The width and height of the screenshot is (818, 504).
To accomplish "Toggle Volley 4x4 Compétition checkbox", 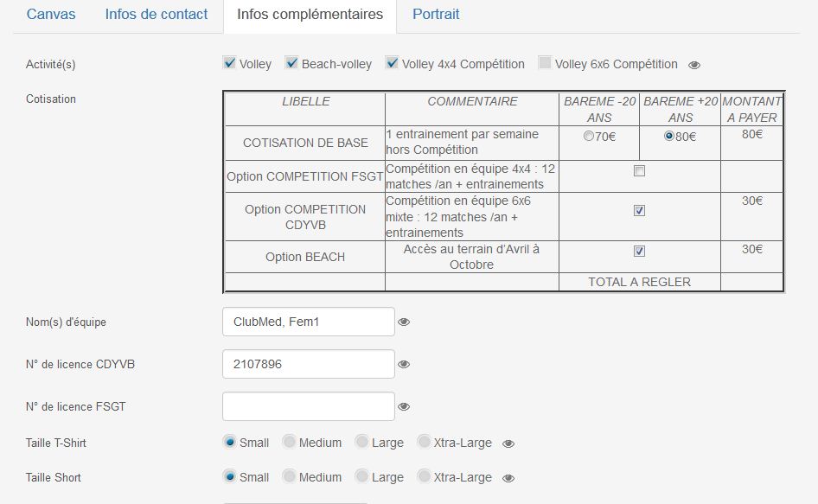I will coord(392,63).
